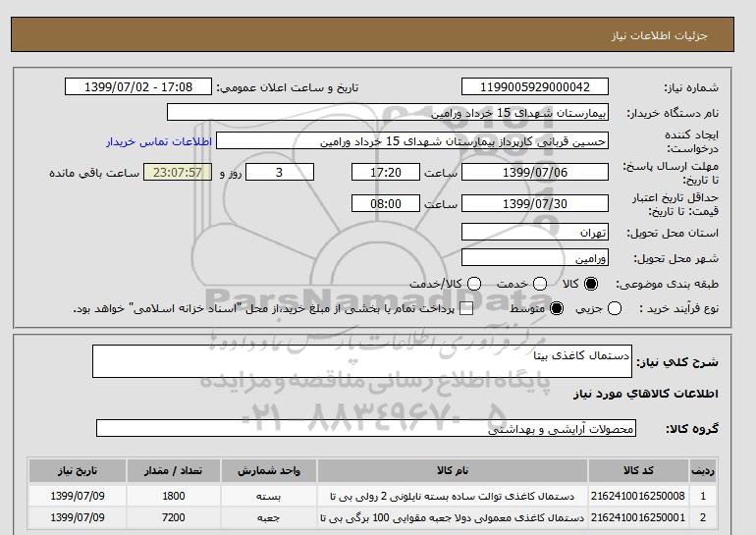Click the کد کالا column header
The image size is (756, 535).
point(638,470)
